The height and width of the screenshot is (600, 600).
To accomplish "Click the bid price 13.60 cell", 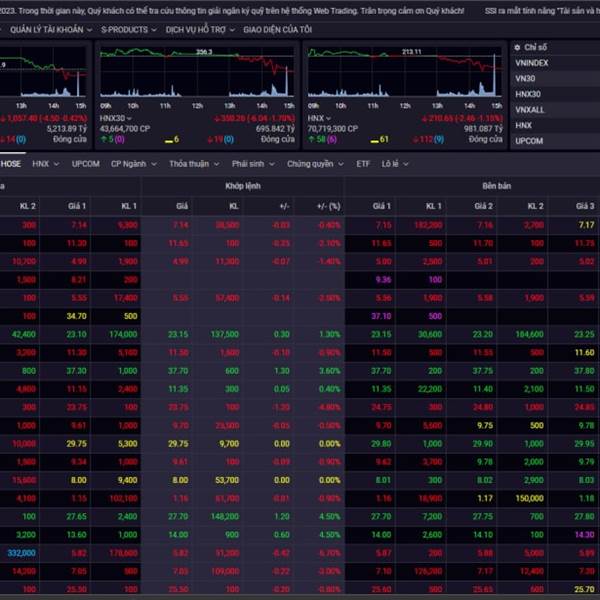I will tap(77, 535).
